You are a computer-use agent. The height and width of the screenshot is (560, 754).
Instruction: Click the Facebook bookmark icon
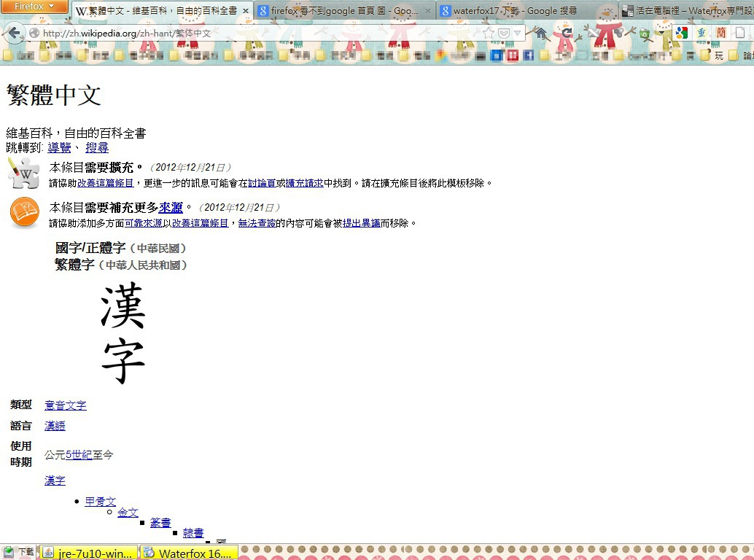click(528, 55)
